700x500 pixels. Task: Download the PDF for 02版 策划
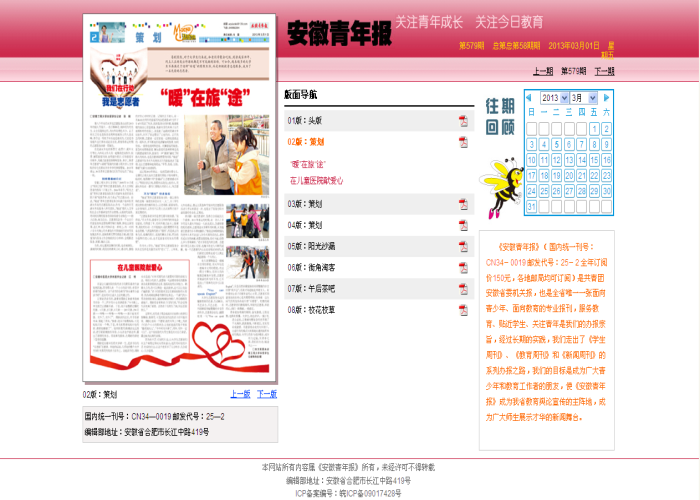(463, 142)
